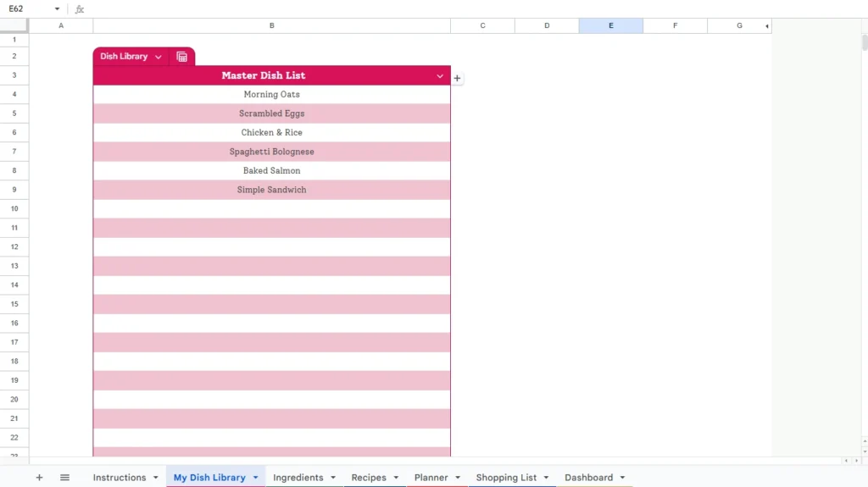
Task: Select column F header
Action: click(676, 25)
